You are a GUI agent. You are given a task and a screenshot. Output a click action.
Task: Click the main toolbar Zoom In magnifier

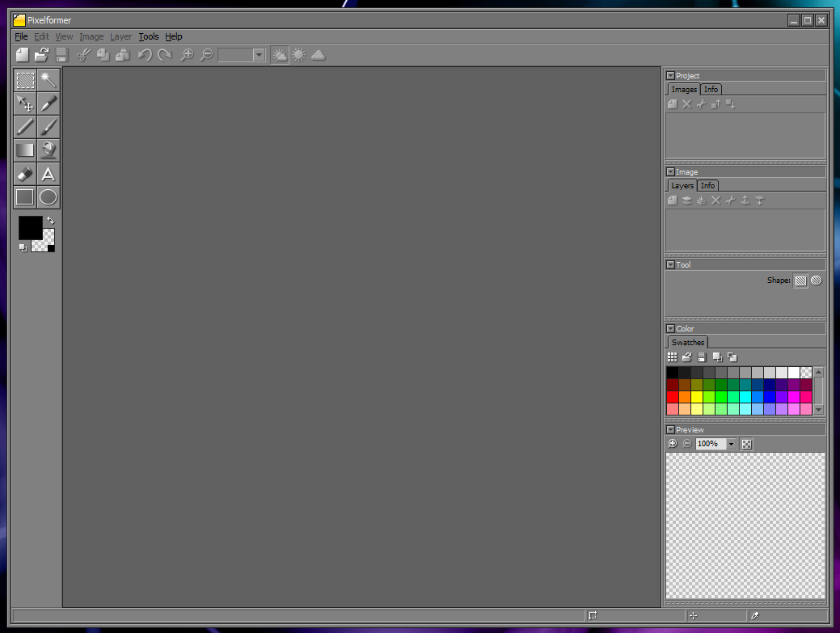[187, 55]
